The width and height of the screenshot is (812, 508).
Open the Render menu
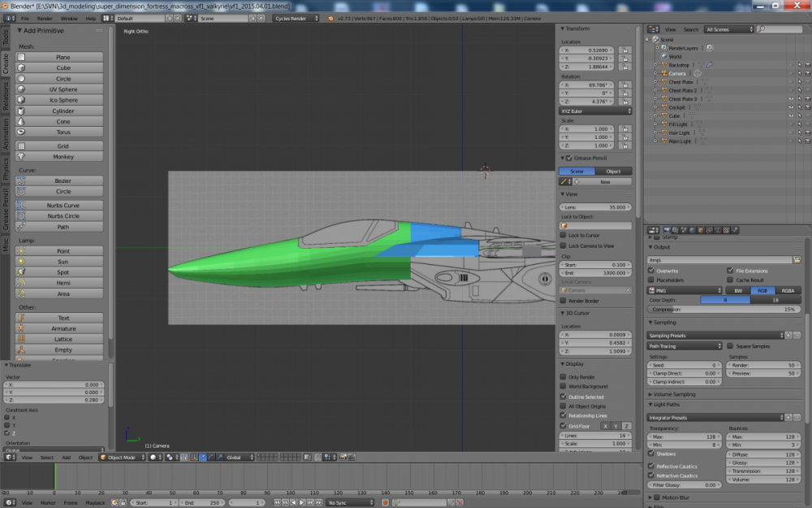point(45,18)
